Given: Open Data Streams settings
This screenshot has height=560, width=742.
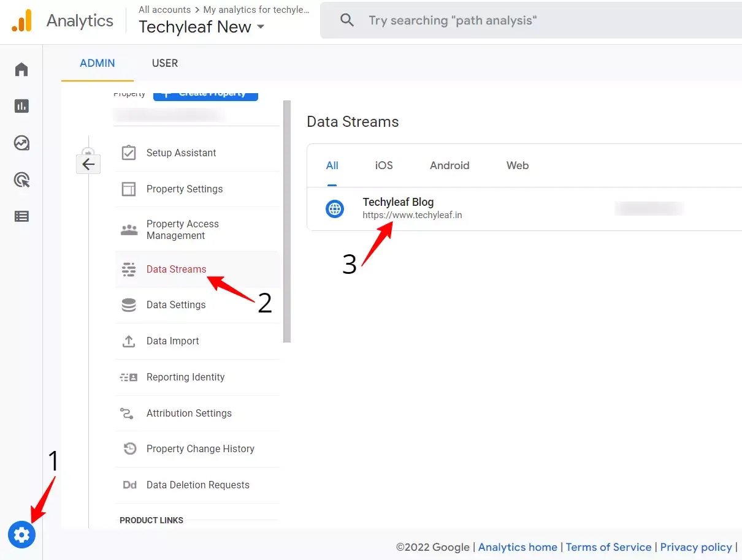Looking at the screenshot, I should point(197,269).
